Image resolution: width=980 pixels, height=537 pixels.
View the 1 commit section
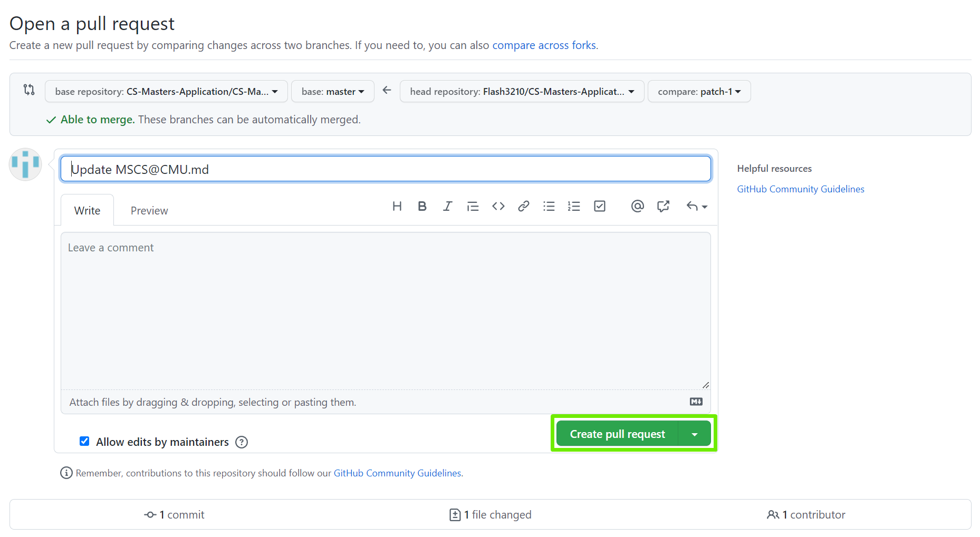pos(174,514)
